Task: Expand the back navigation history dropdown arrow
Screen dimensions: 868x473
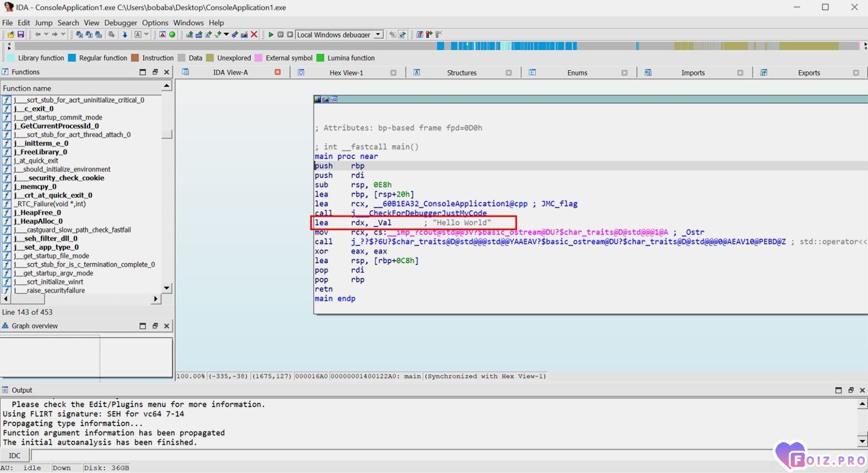Action: [46, 34]
